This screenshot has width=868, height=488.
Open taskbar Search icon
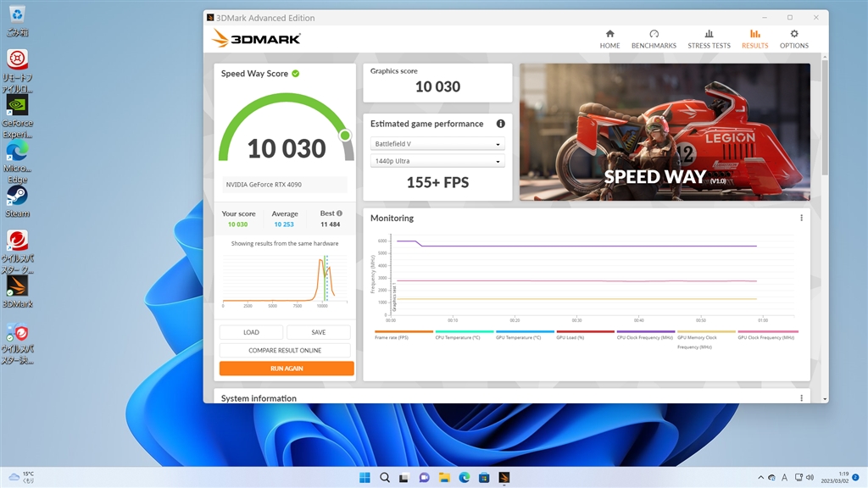385,478
